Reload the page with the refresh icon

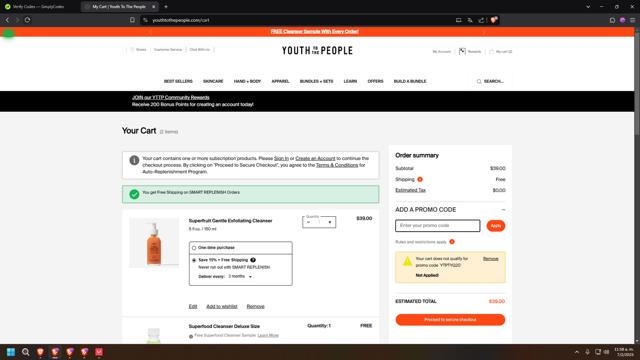coord(27,20)
